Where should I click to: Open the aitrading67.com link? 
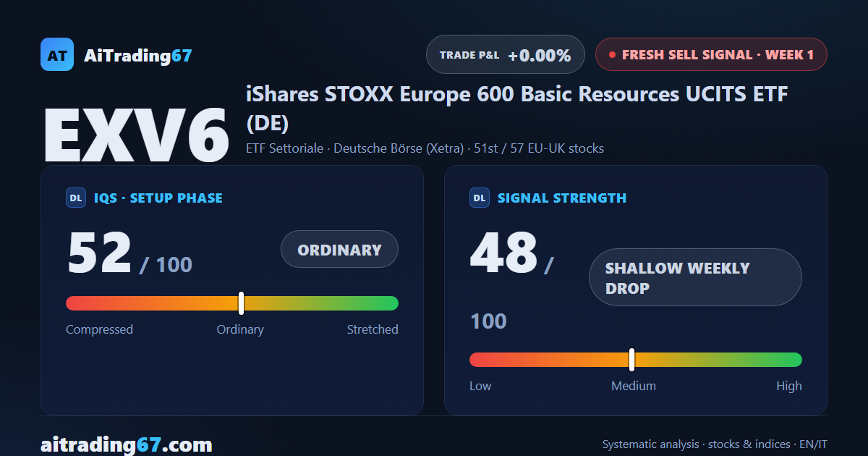127,444
